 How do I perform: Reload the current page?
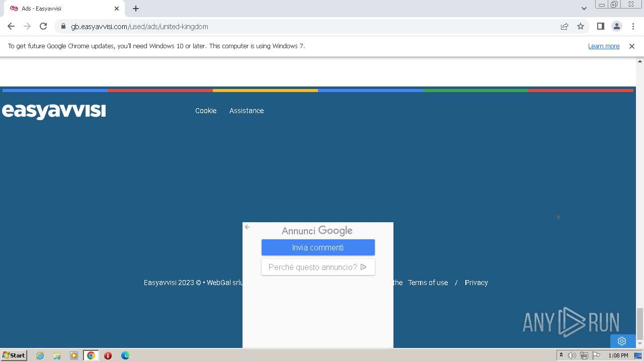pos(43,26)
